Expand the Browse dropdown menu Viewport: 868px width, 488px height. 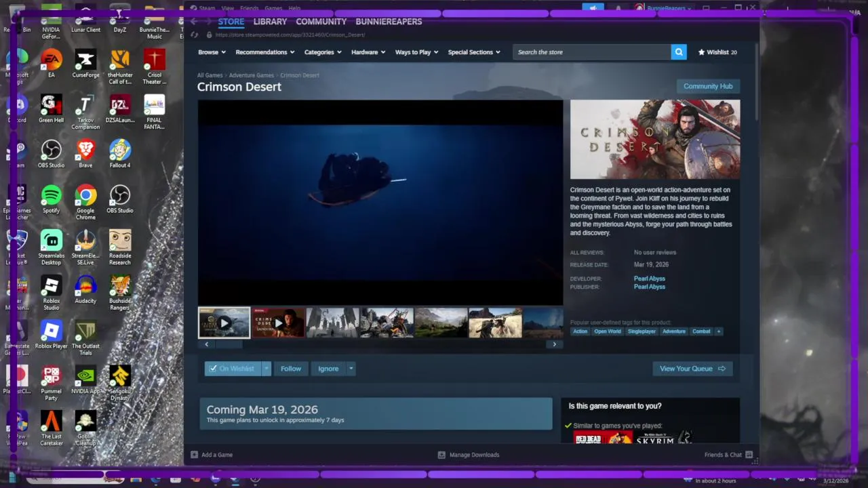[x=211, y=52]
